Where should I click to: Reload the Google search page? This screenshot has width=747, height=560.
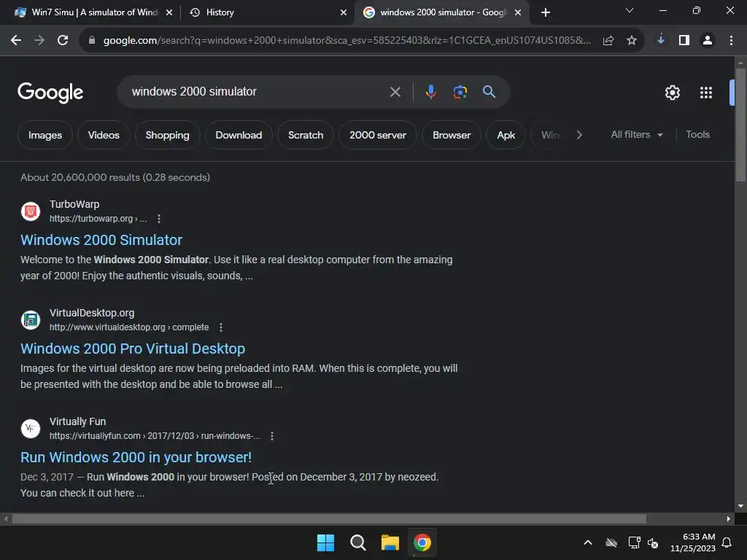click(63, 41)
